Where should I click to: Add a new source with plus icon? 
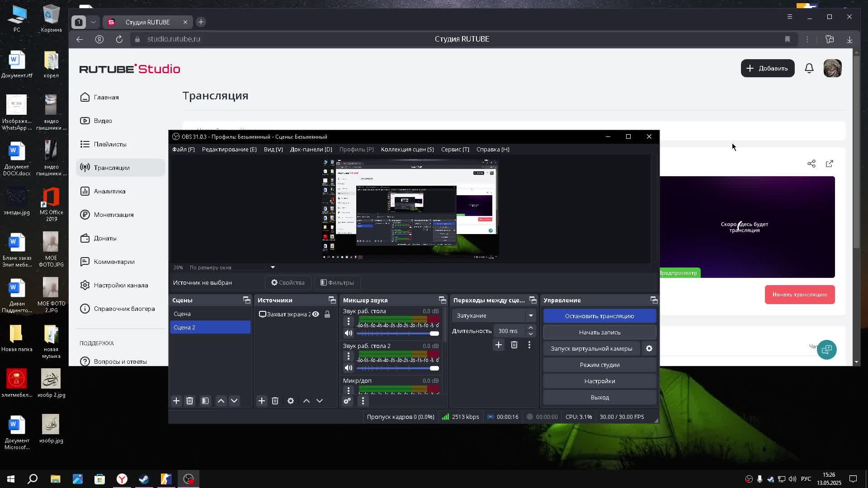(262, 401)
